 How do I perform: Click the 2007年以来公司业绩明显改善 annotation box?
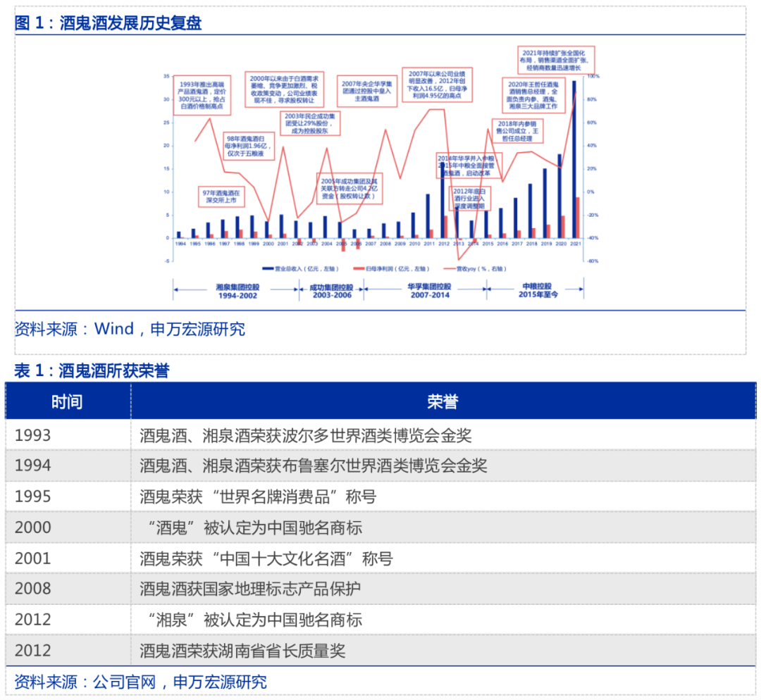[x=437, y=85]
